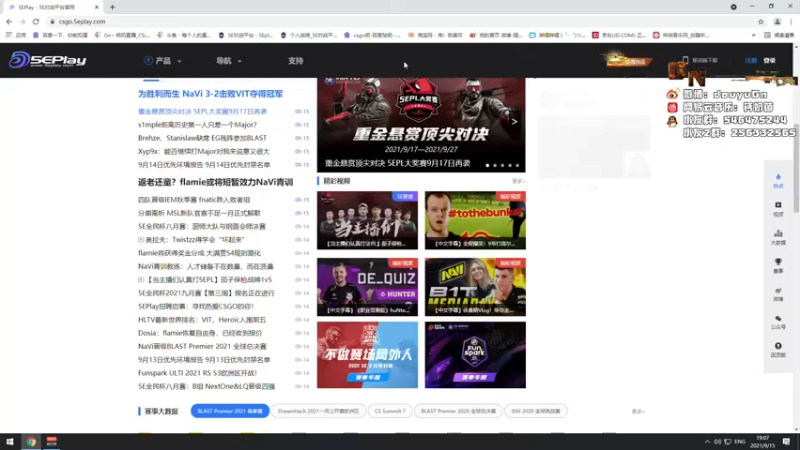Open the 应用 apps bookmark
The height and width of the screenshot is (450, 800).
tap(16, 35)
